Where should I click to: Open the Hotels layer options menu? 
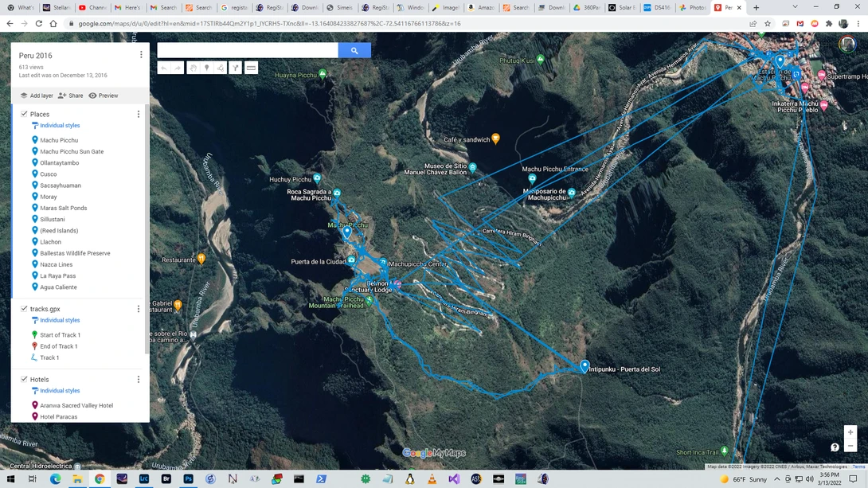point(139,380)
